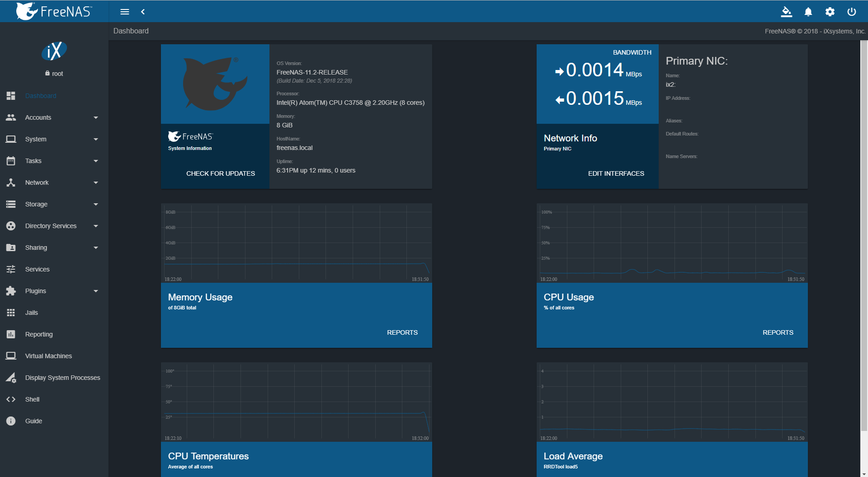Open REPORTS from Memory Usage card
This screenshot has height=477, width=868.
point(402,332)
